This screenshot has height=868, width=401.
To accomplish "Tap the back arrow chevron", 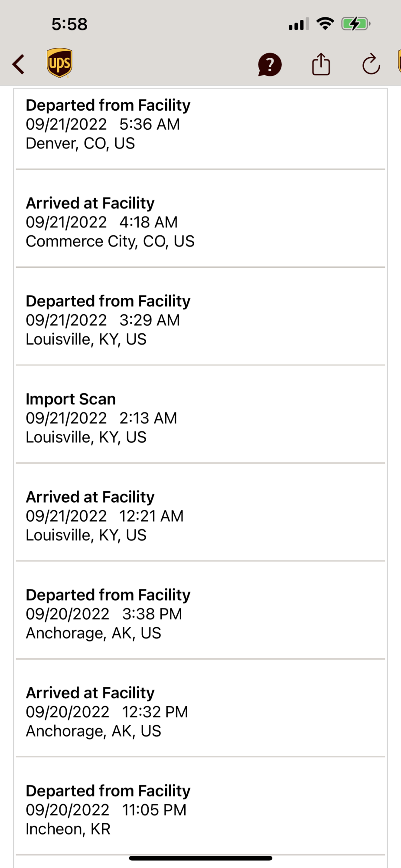I will point(18,64).
